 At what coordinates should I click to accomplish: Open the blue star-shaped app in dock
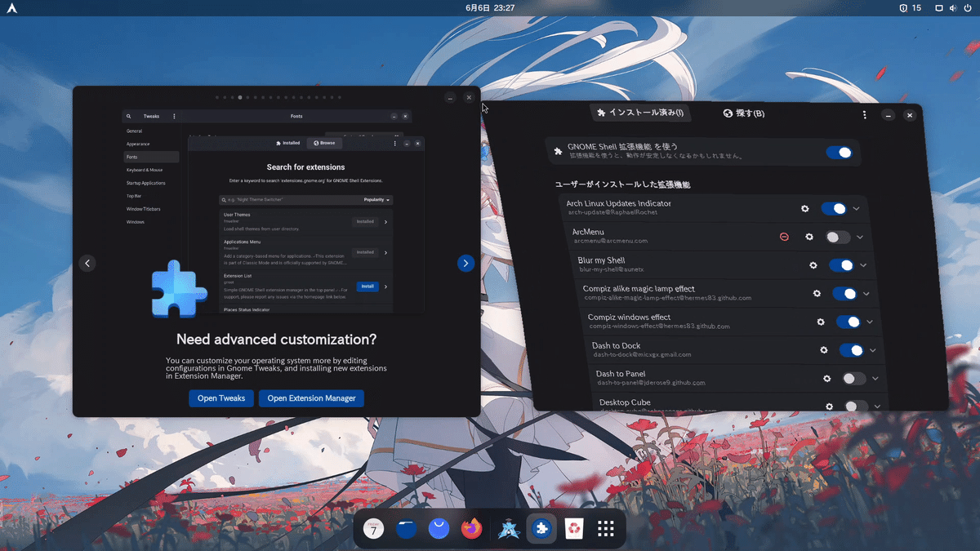click(x=509, y=529)
